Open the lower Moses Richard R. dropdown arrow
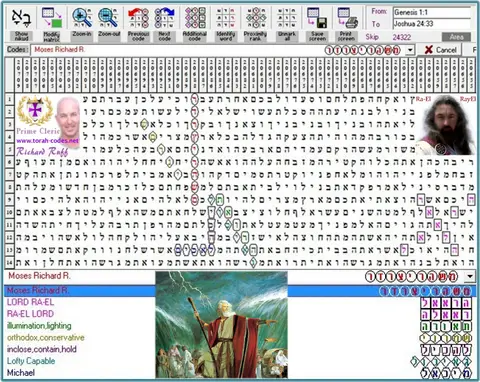Screen dimensions: 480x382 click(470, 276)
